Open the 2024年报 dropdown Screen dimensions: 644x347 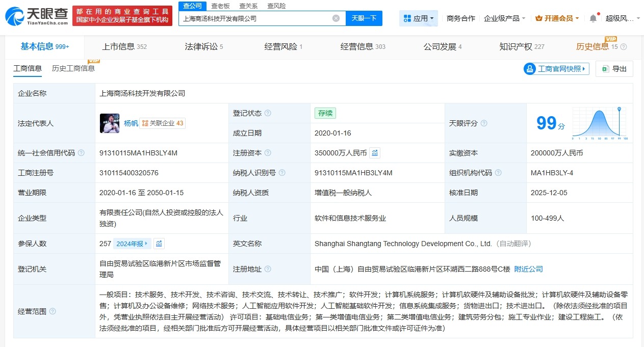[132, 244]
